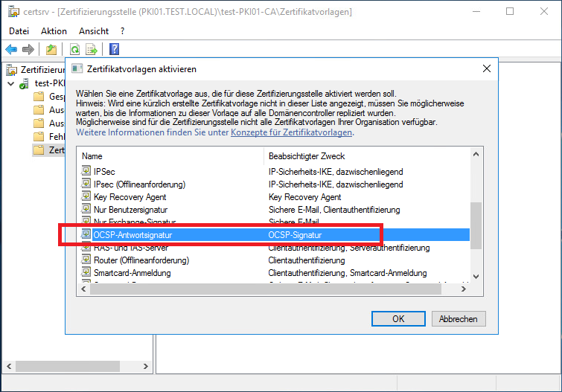Click the Refresh toolbar icon

tap(74, 49)
